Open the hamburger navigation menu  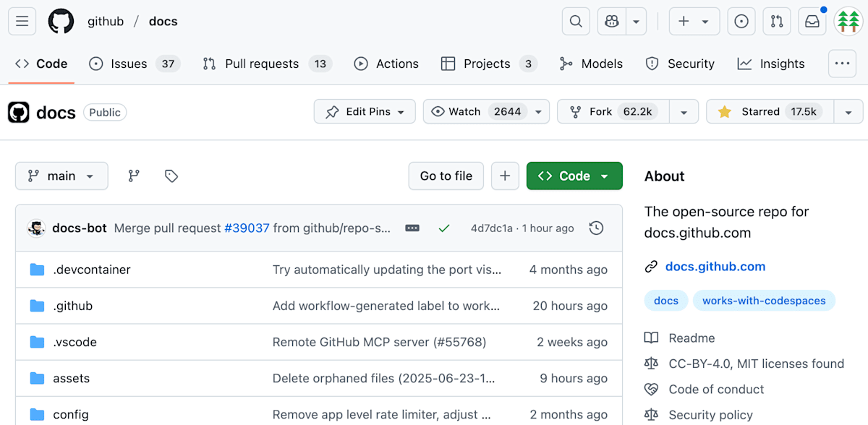click(x=22, y=22)
